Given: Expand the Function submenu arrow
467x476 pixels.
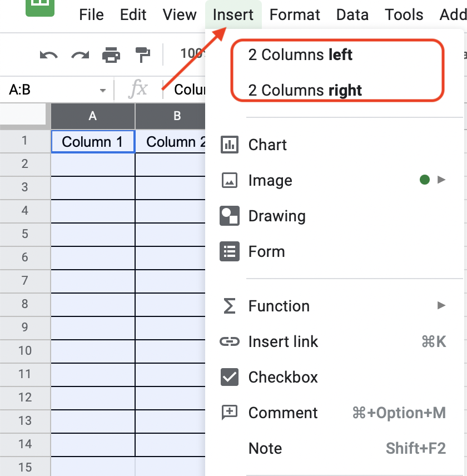Looking at the screenshot, I should [x=441, y=305].
